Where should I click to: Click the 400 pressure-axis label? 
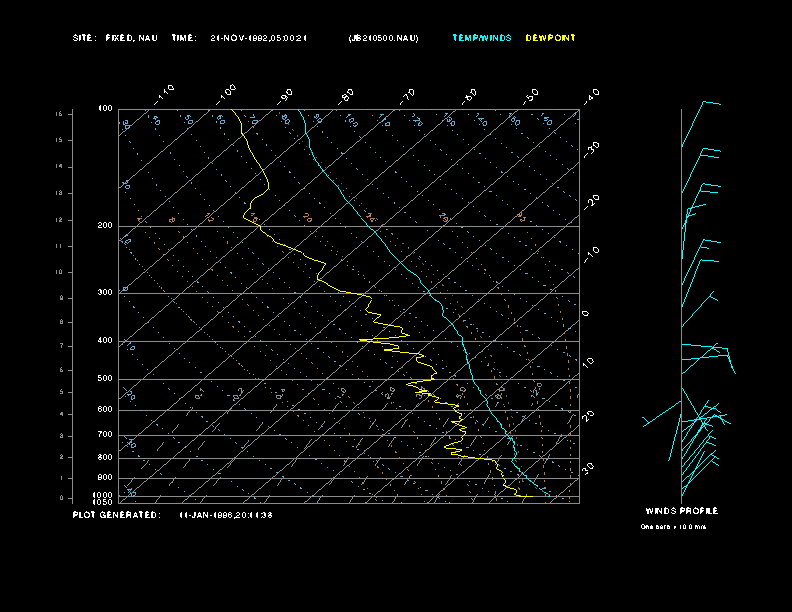click(105, 340)
